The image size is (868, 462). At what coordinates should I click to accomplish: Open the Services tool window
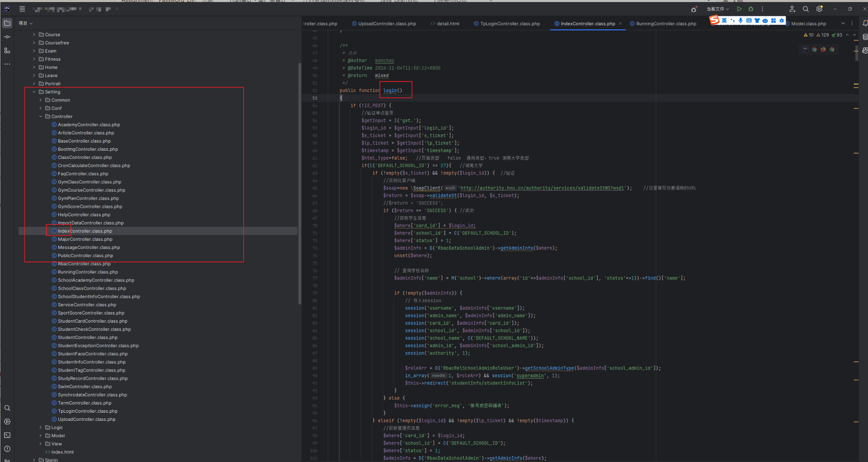pyautogui.click(x=7, y=422)
